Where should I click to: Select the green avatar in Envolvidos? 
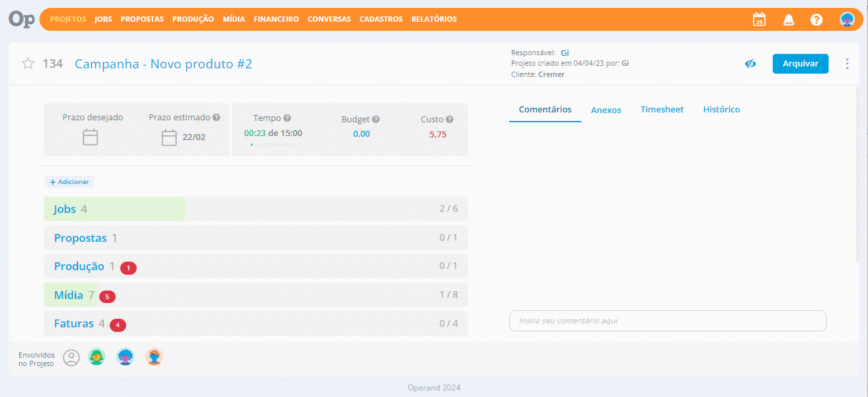97,357
